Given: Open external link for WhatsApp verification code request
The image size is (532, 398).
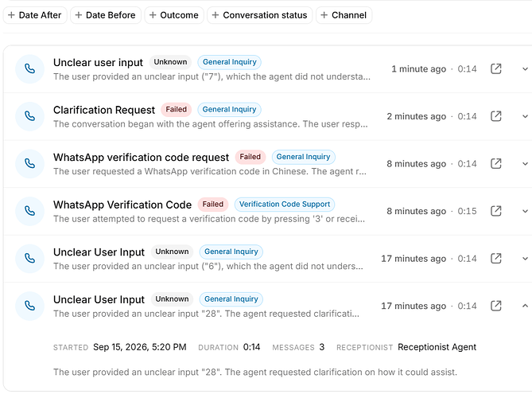Looking at the screenshot, I should pos(495,164).
